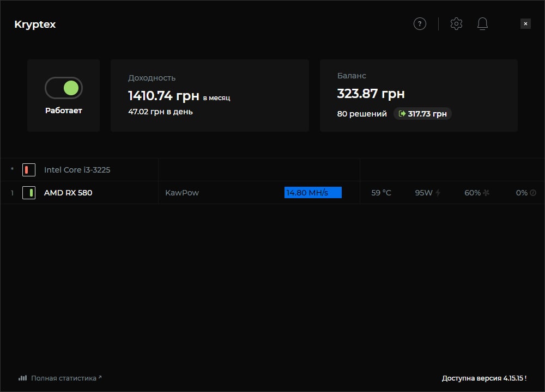Toggle the mining switch labeled Работает
This screenshot has width=545, height=392.
pos(64,88)
